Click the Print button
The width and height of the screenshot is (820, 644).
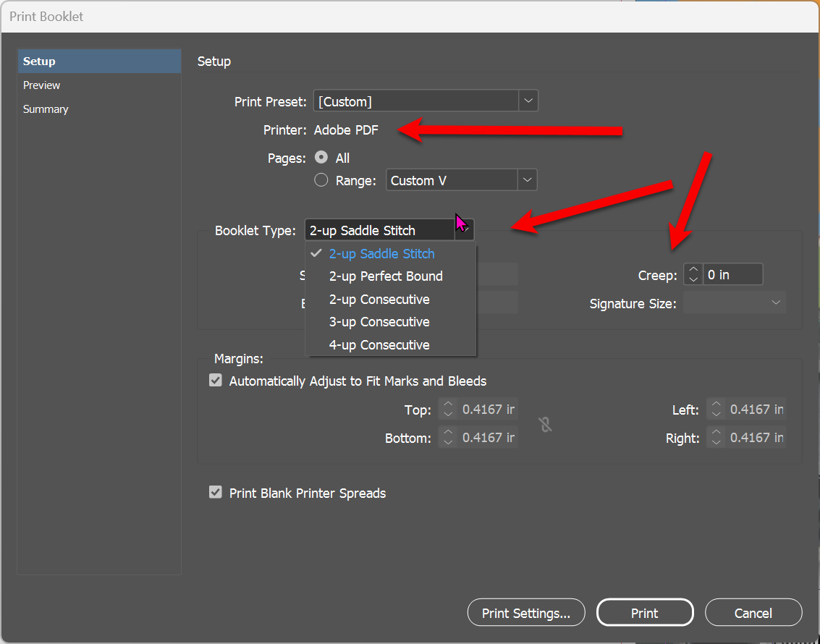pos(644,612)
